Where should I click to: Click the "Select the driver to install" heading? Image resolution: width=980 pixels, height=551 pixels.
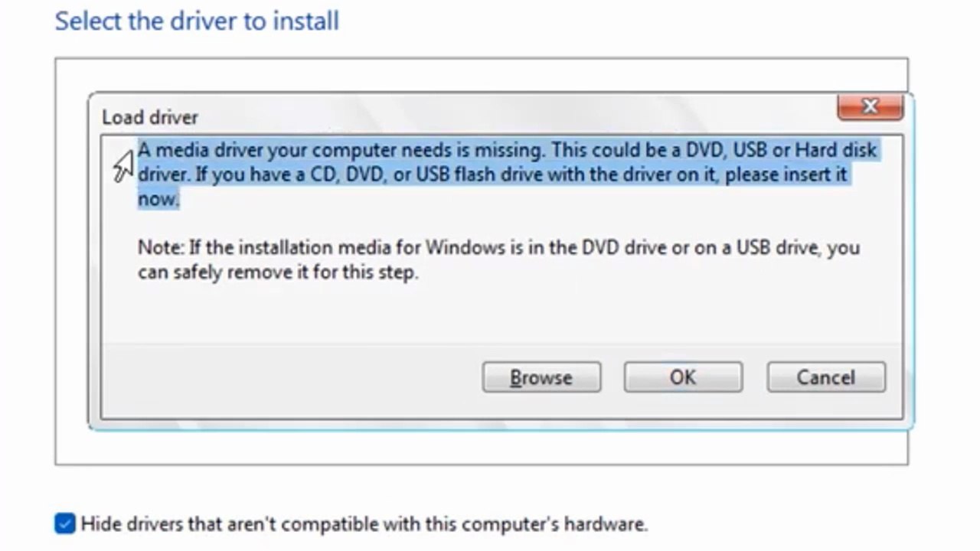[x=197, y=21]
